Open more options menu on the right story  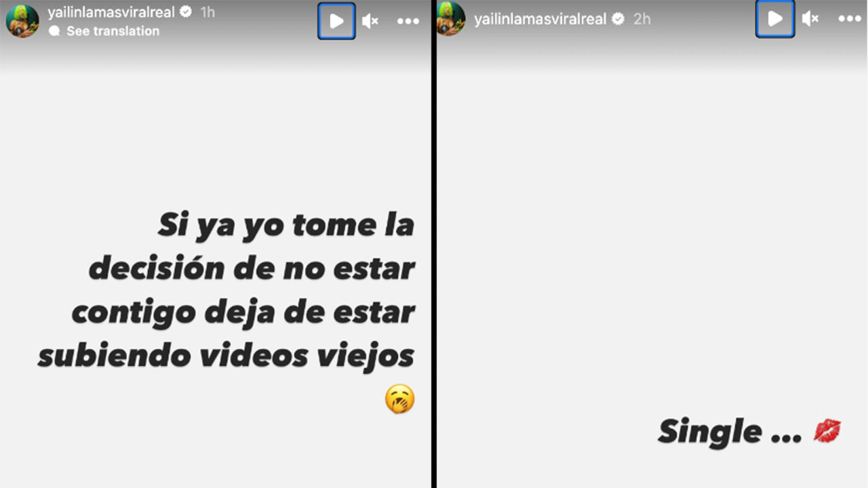tap(850, 19)
